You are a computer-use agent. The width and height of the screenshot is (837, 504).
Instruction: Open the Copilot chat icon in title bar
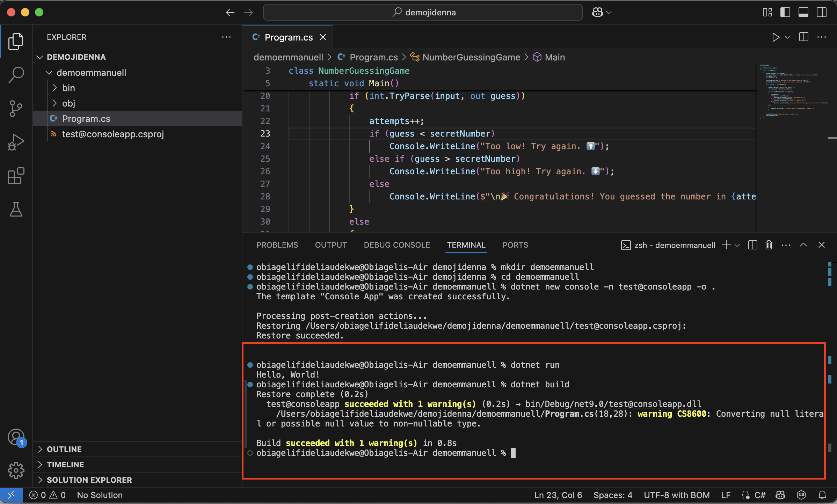pos(597,13)
